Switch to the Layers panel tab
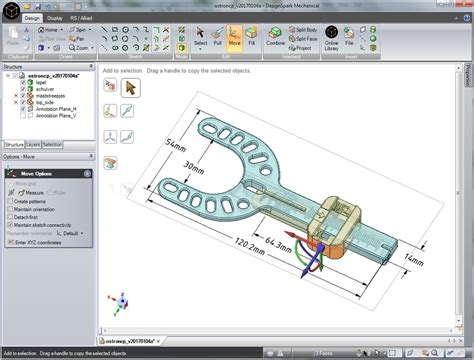The height and width of the screenshot is (360, 474). click(33, 145)
